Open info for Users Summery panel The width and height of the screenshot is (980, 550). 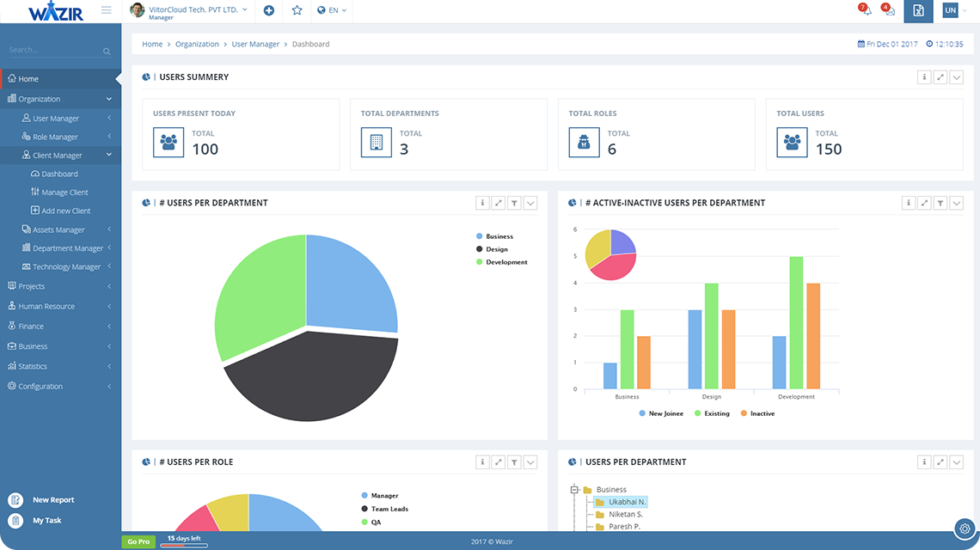coord(924,77)
